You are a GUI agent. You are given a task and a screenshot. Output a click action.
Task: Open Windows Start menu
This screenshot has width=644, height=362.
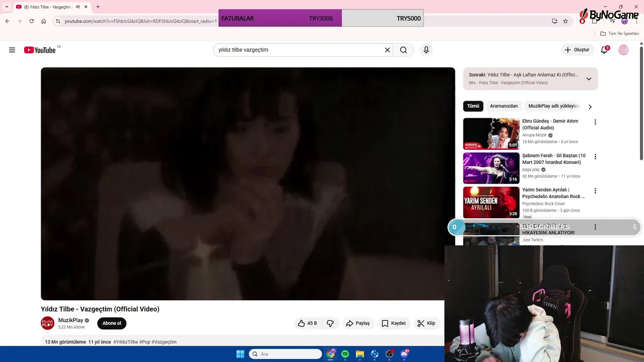coord(240,354)
